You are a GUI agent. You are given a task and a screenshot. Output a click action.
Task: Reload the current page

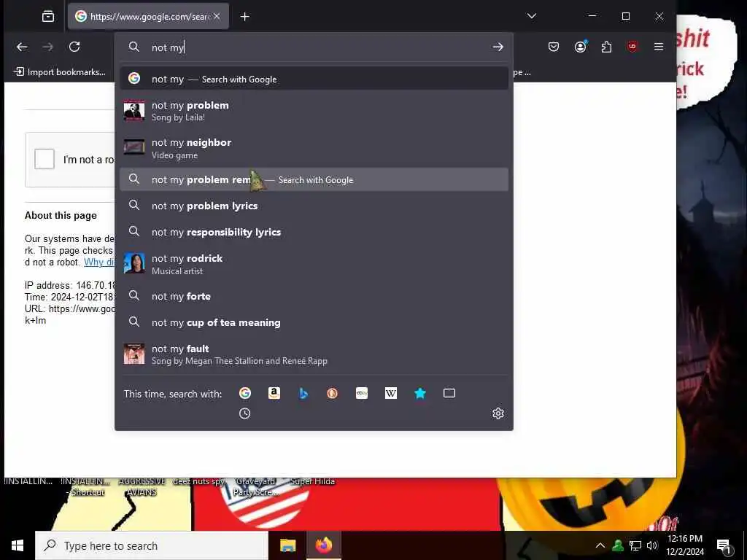(74, 47)
